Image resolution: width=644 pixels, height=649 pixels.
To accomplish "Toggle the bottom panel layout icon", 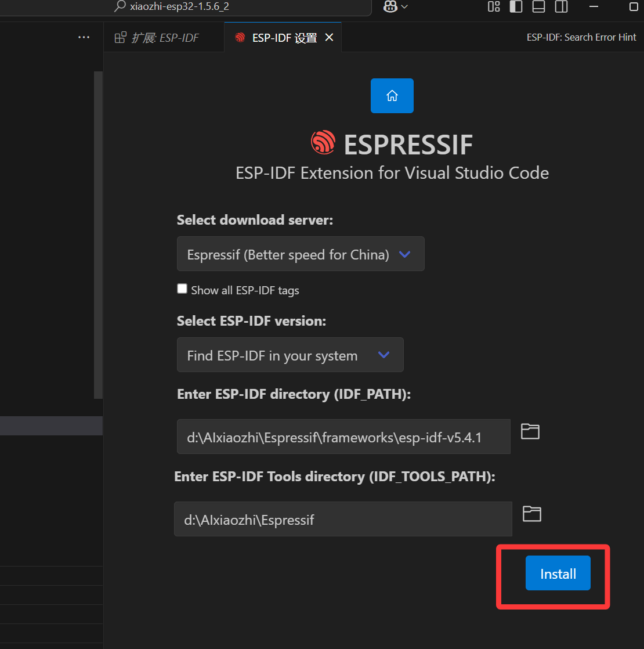I will [538, 6].
